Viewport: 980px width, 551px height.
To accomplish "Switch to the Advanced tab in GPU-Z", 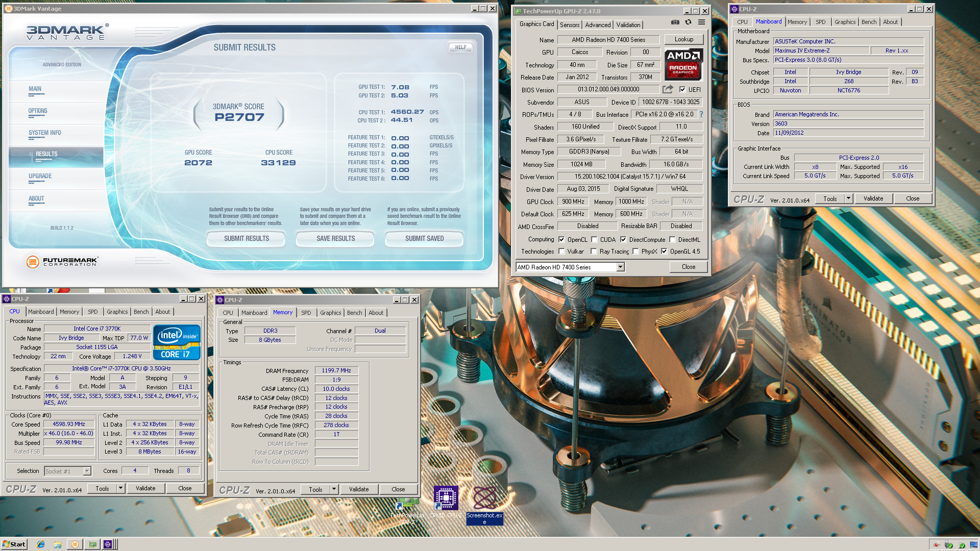I will (598, 24).
